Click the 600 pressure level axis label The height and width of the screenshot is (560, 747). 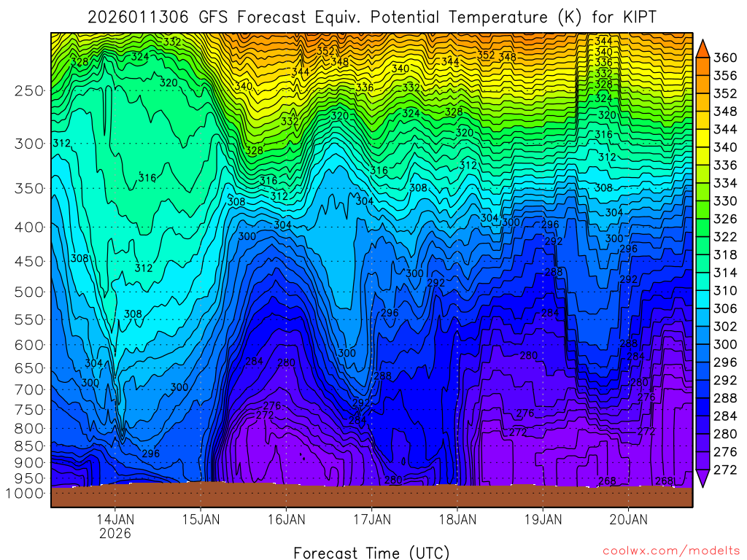pyautogui.click(x=29, y=345)
